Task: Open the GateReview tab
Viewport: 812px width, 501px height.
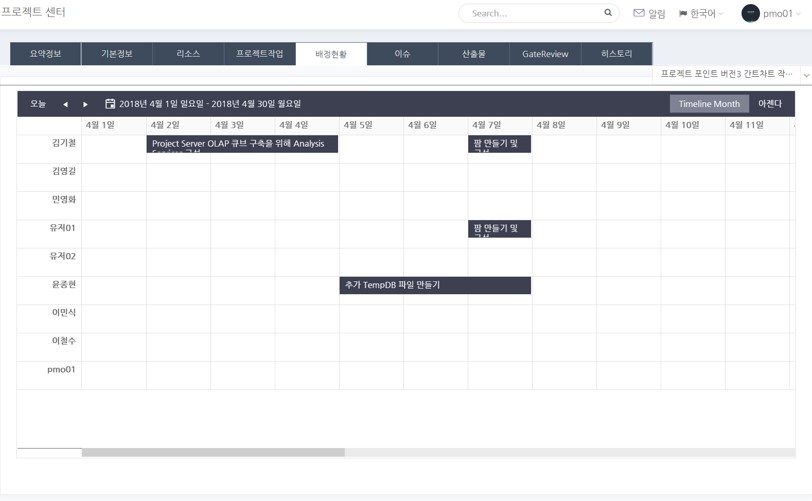Action: (545, 54)
